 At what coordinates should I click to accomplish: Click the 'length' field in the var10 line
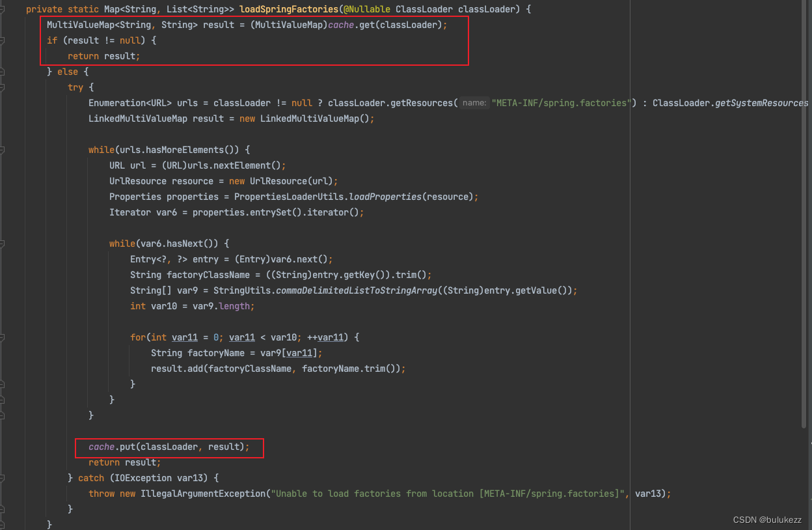(x=234, y=306)
